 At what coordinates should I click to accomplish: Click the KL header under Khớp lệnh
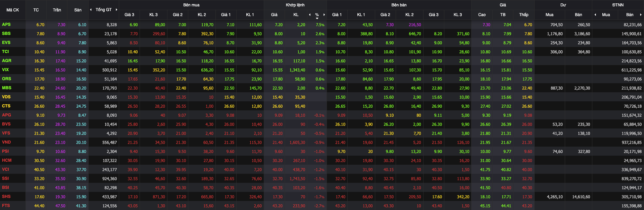click(296, 15)
